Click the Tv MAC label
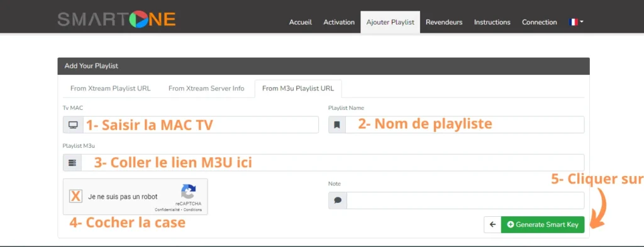 click(x=73, y=108)
